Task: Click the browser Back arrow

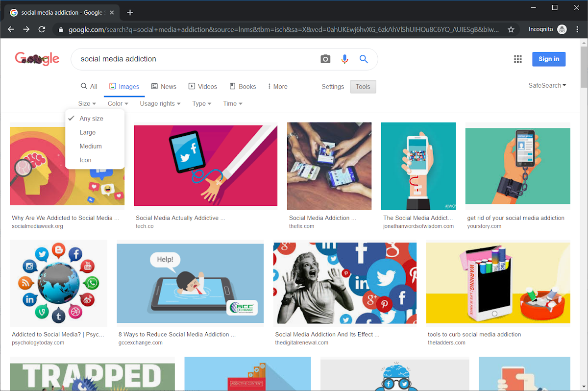Action: point(11,29)
